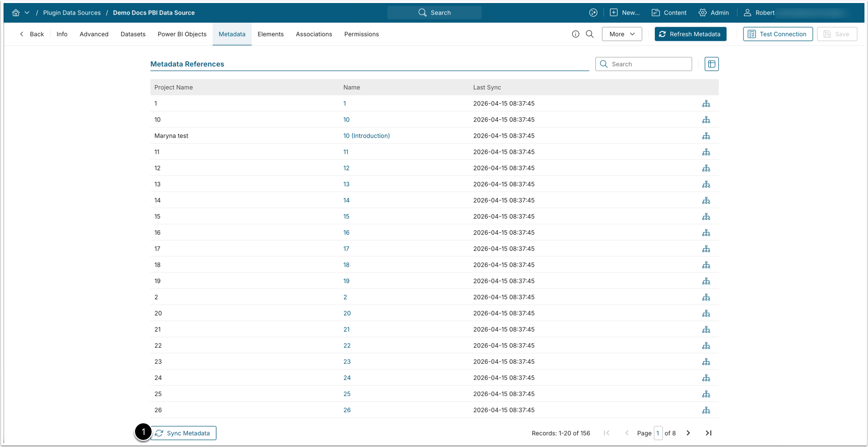The width and height of the screenshot is (868, 447).
Task: Switch to the Power BI Objects tab
Action: click(182, 34)
